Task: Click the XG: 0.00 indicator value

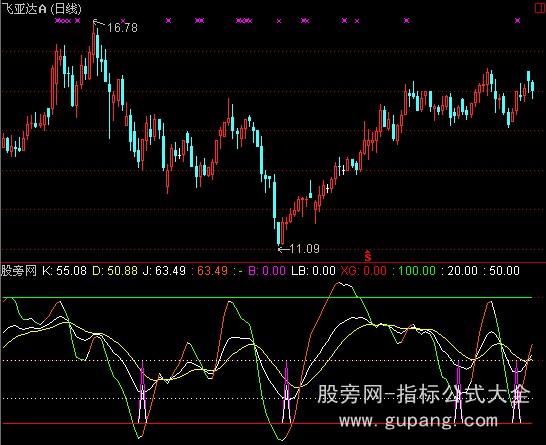Action: pos(364,271)
